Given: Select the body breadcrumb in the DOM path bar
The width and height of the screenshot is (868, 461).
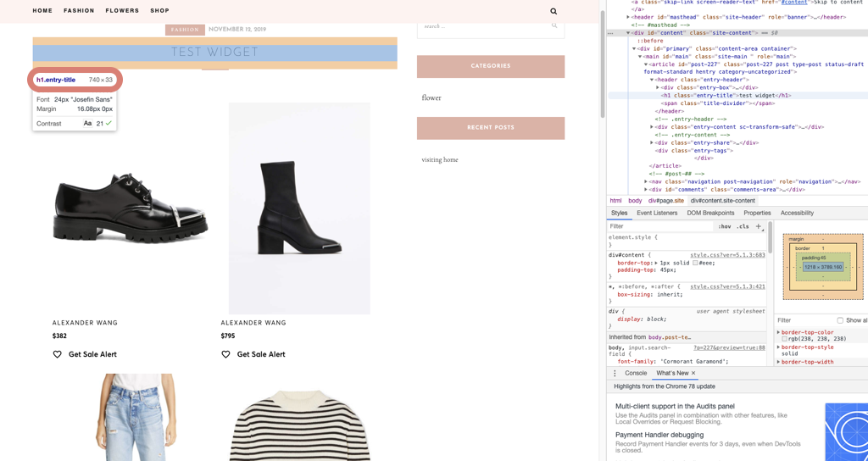Looking at the screenshot, I should [635, 201].
